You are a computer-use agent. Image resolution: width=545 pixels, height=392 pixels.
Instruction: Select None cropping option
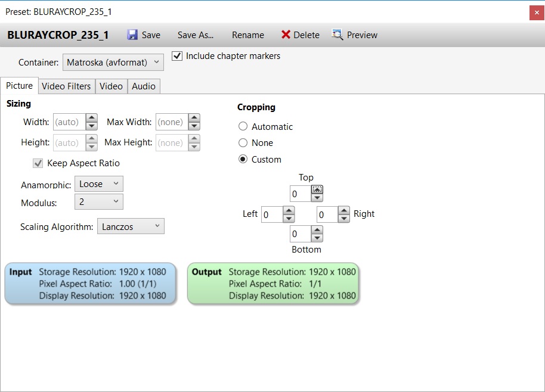(x=243, y=143)
